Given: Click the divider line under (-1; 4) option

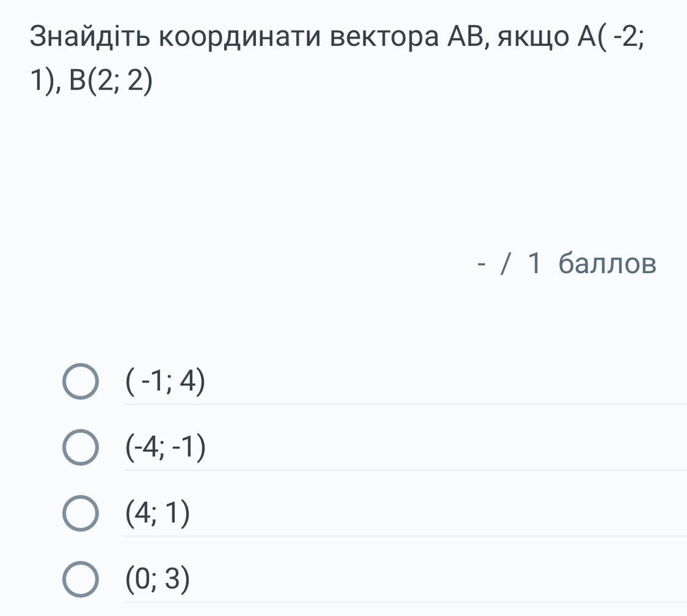Looking at the screenshot, I should 405,404.
